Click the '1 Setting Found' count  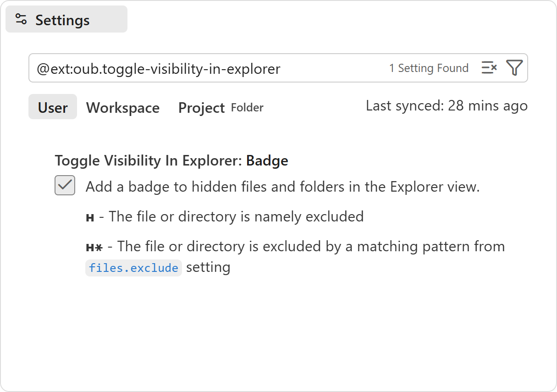click(429, 68)
